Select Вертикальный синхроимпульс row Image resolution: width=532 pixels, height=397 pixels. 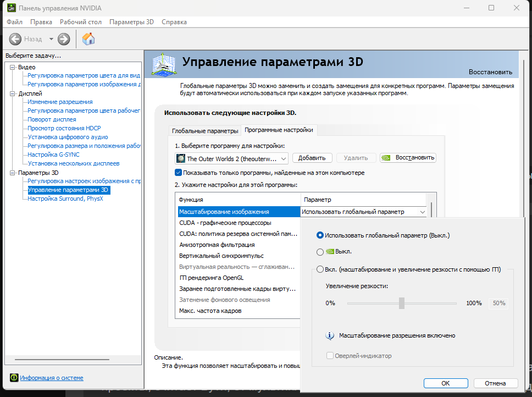click(x=239, y=256)
